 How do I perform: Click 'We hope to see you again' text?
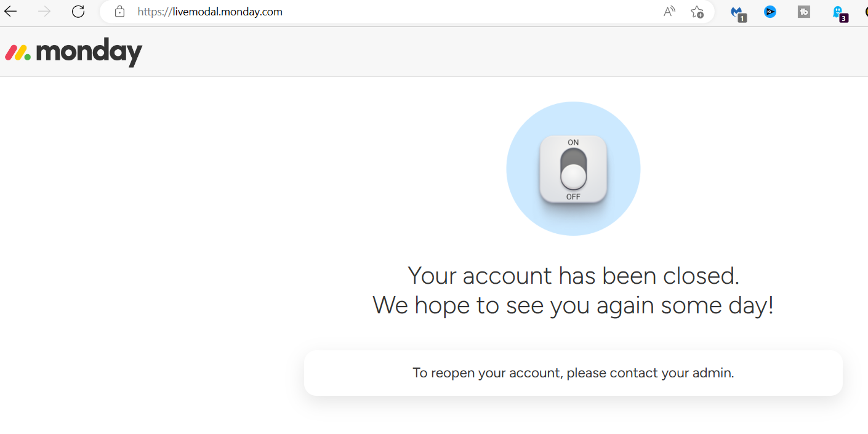point(573,305)
